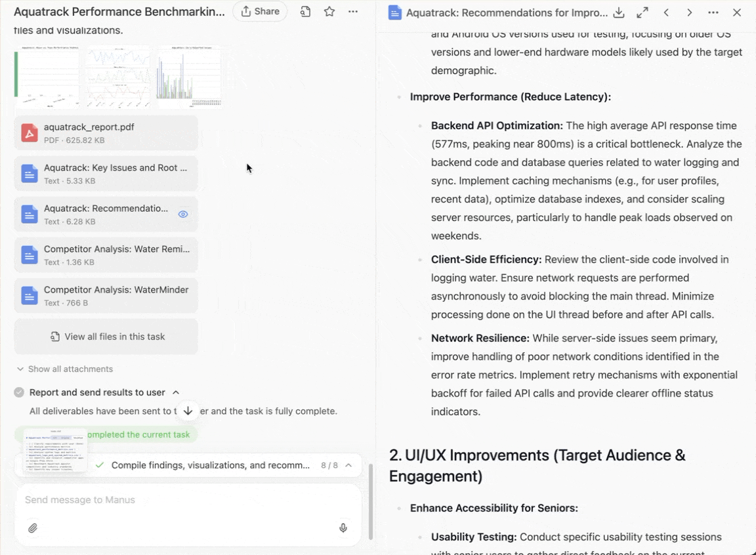
Task: Open the more options menu in chat header
Action: pos(353,12)
